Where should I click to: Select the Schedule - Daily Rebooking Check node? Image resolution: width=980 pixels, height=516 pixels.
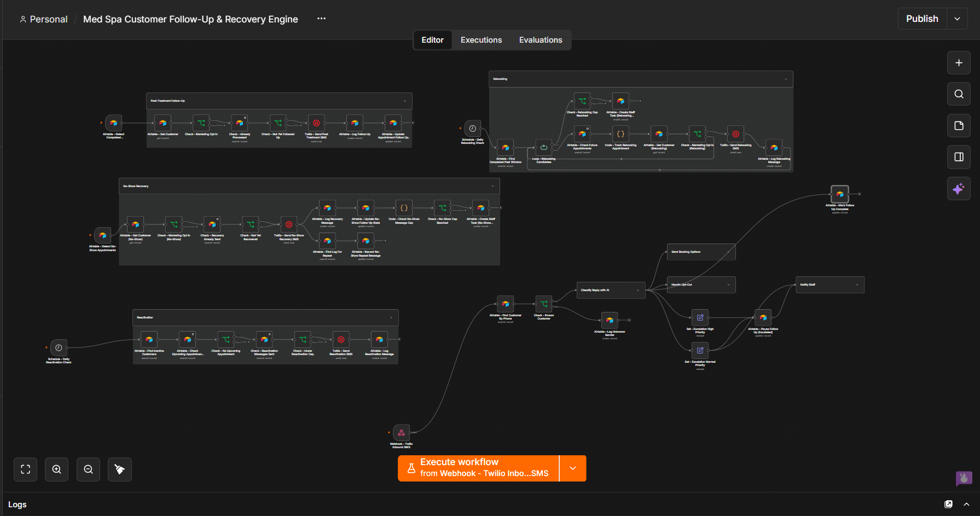[473, 129]
